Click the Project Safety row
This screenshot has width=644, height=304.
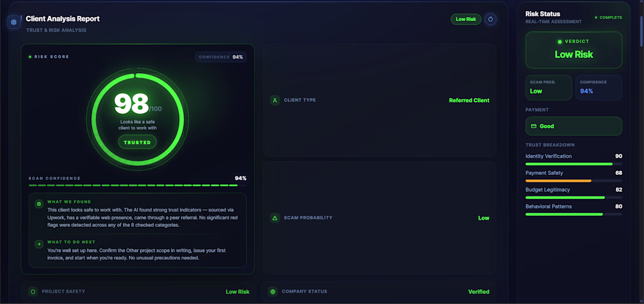coord(138,292)
